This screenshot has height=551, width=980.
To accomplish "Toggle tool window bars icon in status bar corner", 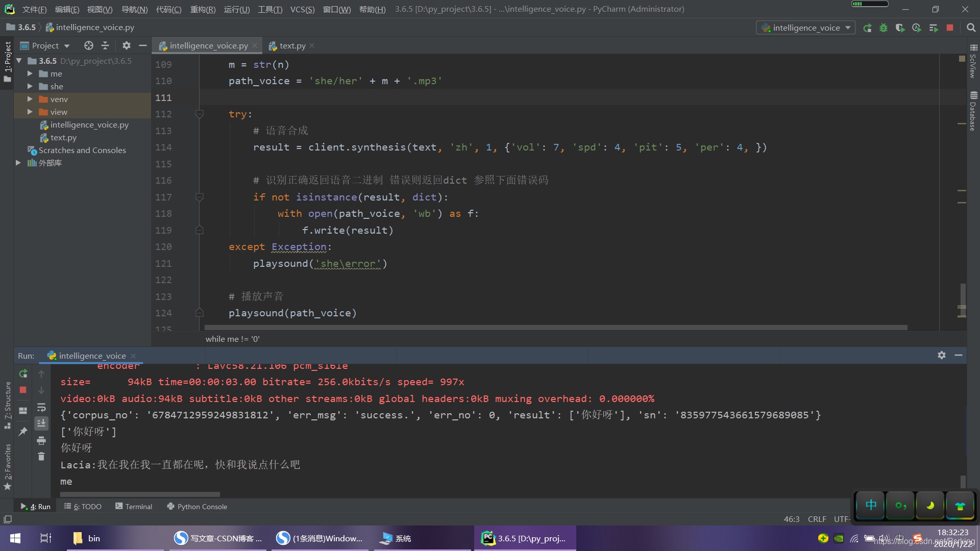I will 8,519.
